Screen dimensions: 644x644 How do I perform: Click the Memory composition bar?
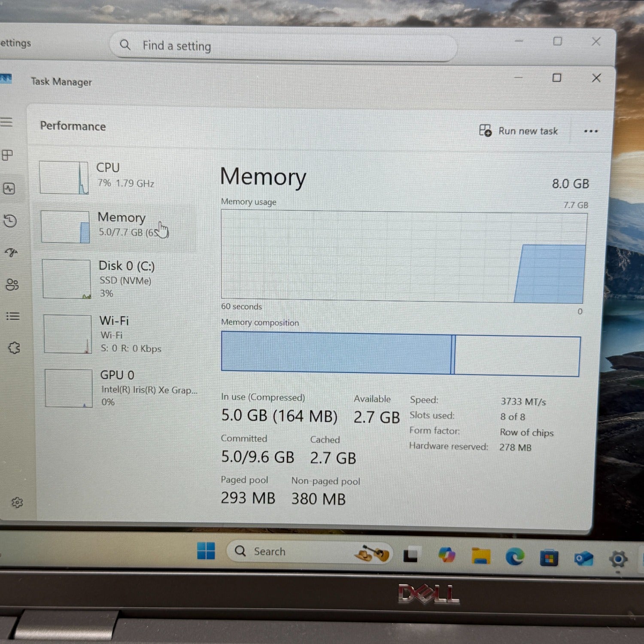[400, 355]
